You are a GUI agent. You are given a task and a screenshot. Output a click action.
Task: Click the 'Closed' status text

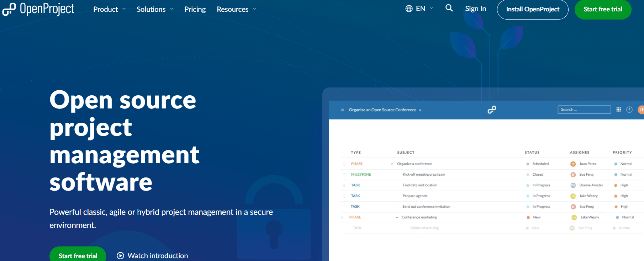click(538, 175)
